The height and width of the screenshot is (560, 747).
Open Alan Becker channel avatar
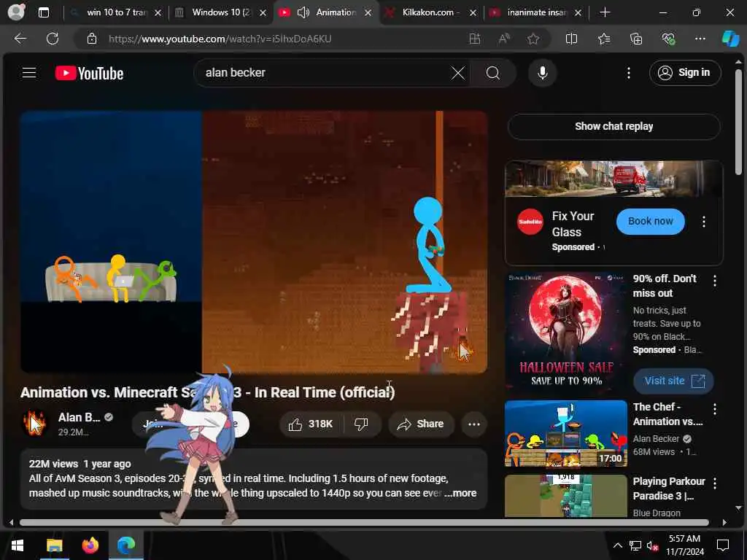point(35,423)
